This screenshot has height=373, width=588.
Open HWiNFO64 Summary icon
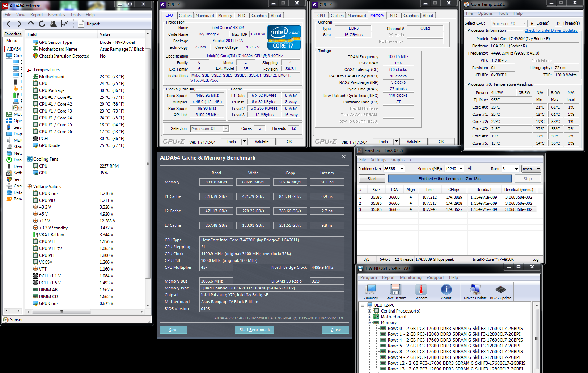pyautogui.click(x=371, y=292)
